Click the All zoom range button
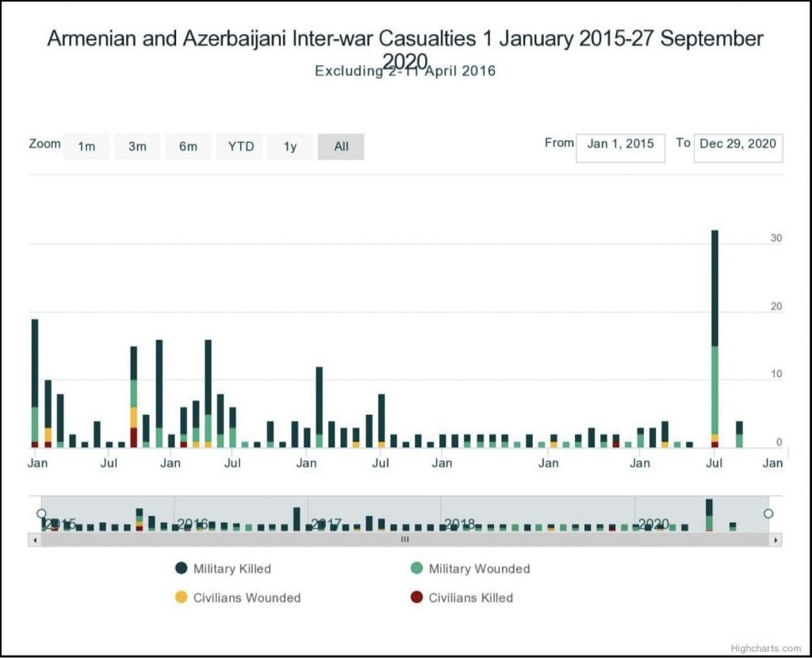812x658 pixels. (341, 147)
